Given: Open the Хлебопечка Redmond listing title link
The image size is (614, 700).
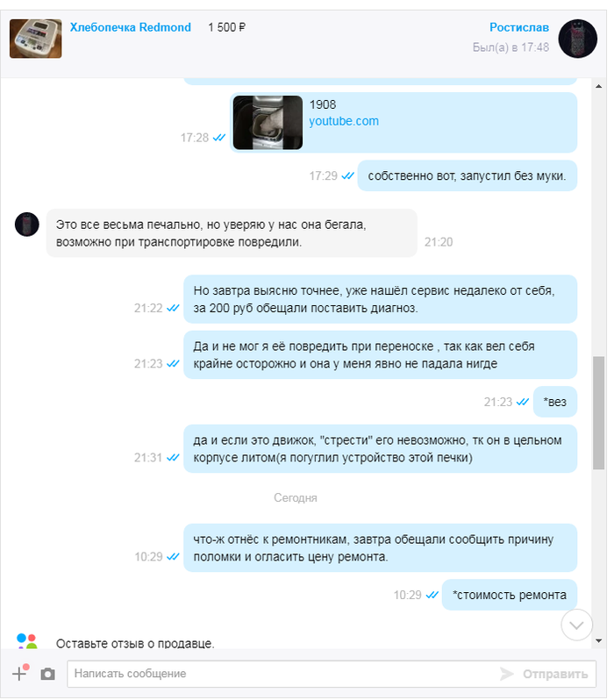Looking at the screenshot, I should 131,27.
